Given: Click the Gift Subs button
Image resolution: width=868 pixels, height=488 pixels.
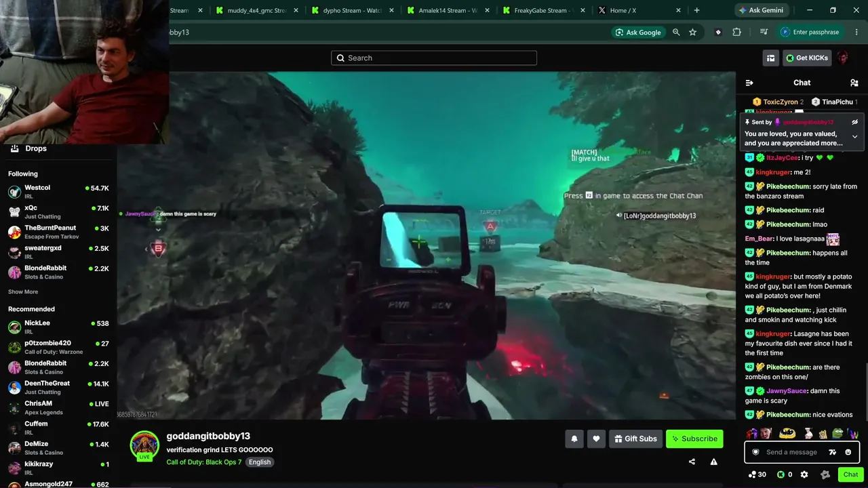Looking at the screenshot, I should click(x=635, y=439).
